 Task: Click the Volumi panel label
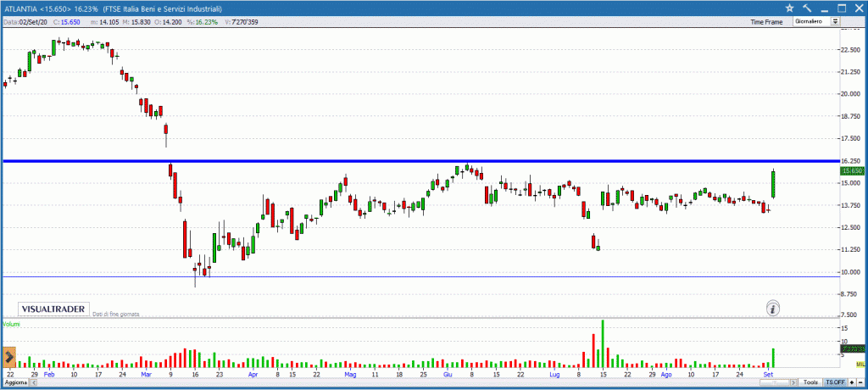pos(12,324)
